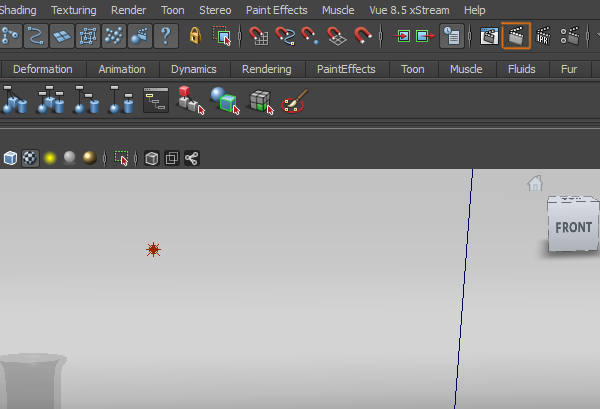Select the paint brush shelf tool
Image resolution: width=600 pixels, height=409 pixels.
(x=294, y=101)
